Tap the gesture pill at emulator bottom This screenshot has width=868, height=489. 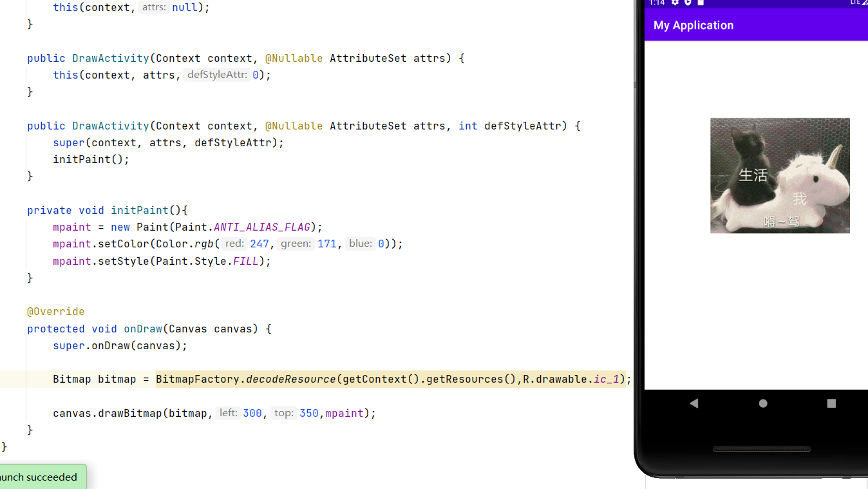[762, 449]
